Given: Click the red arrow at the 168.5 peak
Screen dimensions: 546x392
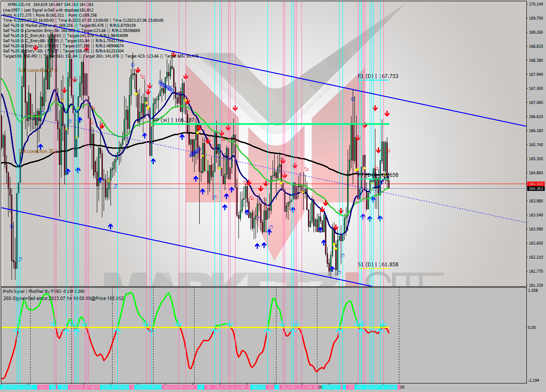Looking at the screenshot, I should click(x=174, y=54).
